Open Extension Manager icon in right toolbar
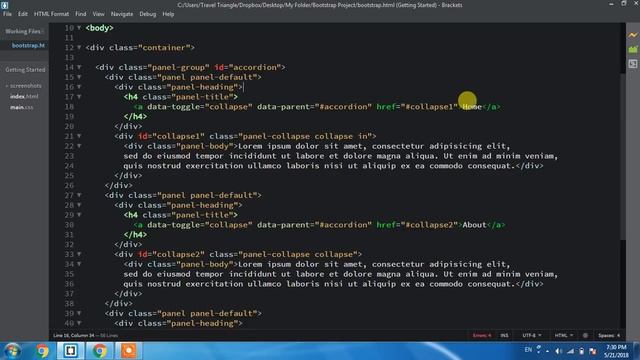 click(x=633, y=49)
